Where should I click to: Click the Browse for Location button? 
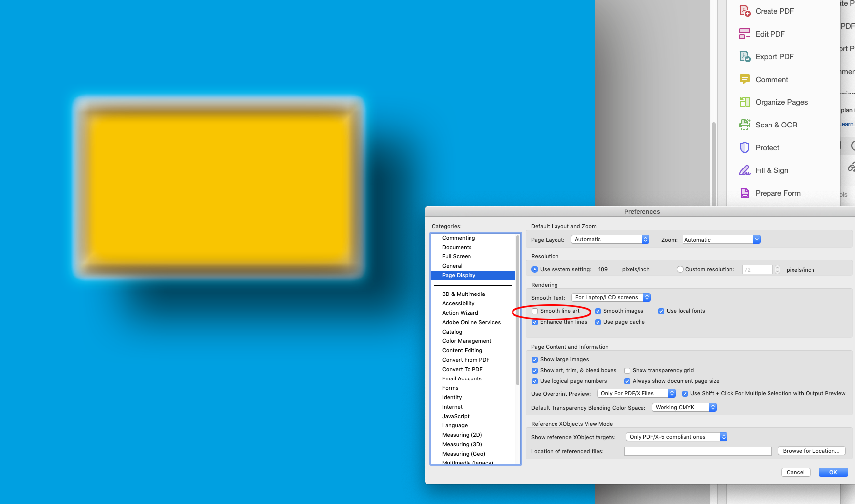click(811, 451)
